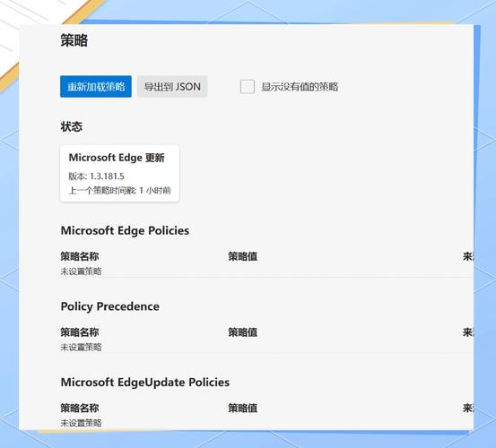Select 上一个策略时间戳: 1 小时前 text
This screenshot has width=496, height=448.
point(120,191)
